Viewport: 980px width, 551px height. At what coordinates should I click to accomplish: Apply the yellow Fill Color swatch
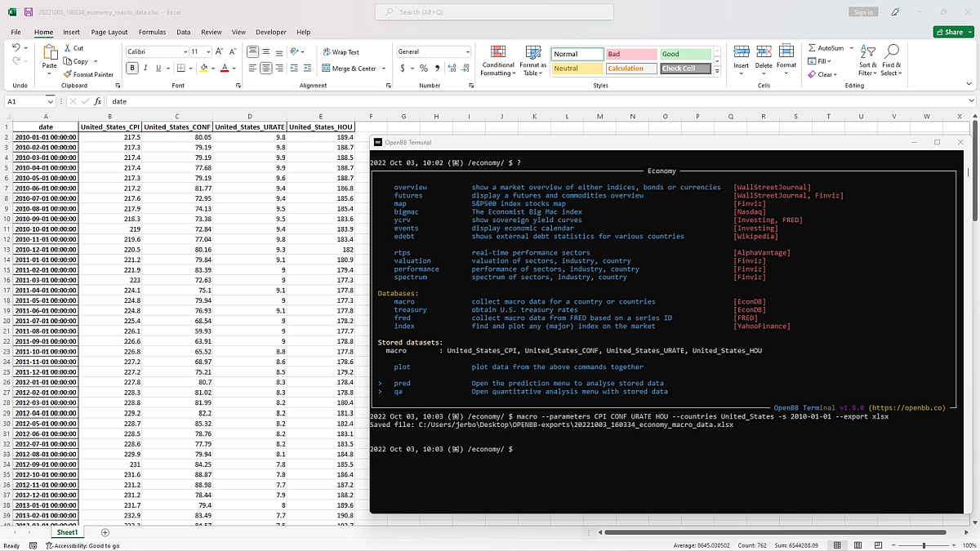tap(203, 69)
